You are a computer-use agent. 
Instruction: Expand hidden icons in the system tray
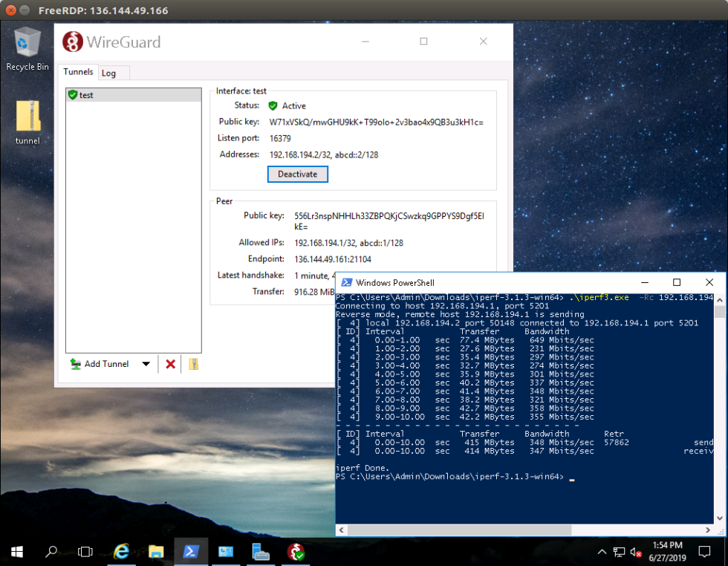[600, 552]
